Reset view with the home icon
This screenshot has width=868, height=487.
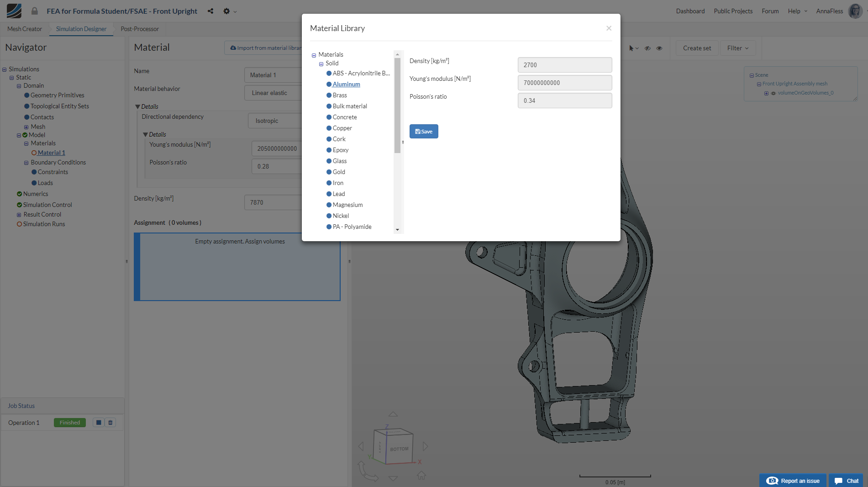point(421,476)
